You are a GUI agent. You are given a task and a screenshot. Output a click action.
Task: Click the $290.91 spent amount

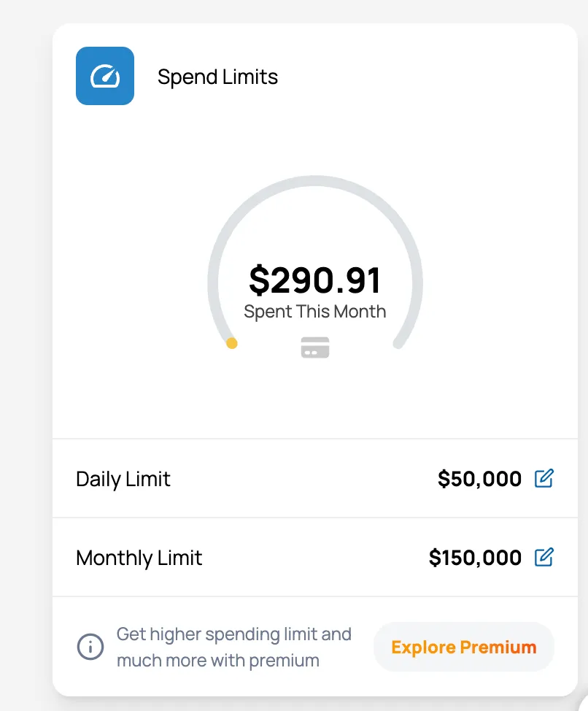pyautogui.click(x=314, y=280)
